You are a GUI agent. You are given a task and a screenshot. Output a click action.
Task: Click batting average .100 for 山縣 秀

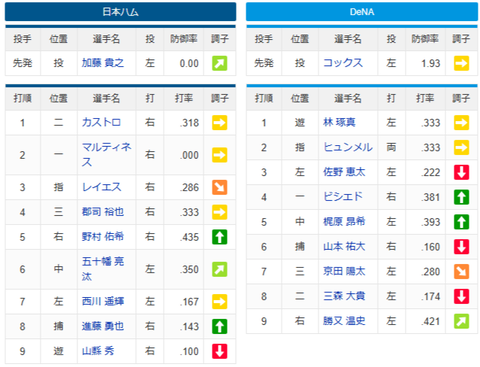(190, 351)
